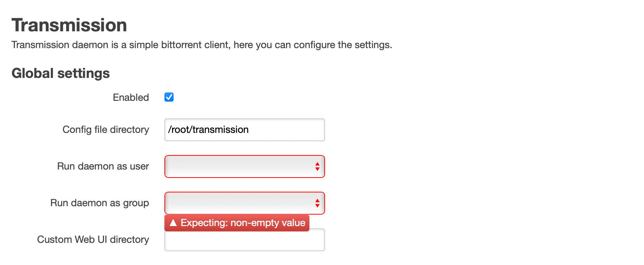Click the Transmission daemon description text
The width and height of the screenshot is (644, 265).
[x=202, y=45]
